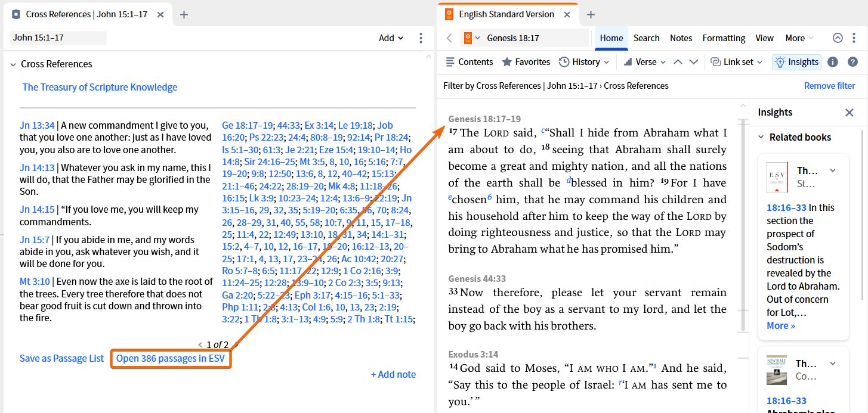The width and height of the screenshot is (868, 413).
Task: Add to Favorites with the star button
Action: click(x=526, y=62)
